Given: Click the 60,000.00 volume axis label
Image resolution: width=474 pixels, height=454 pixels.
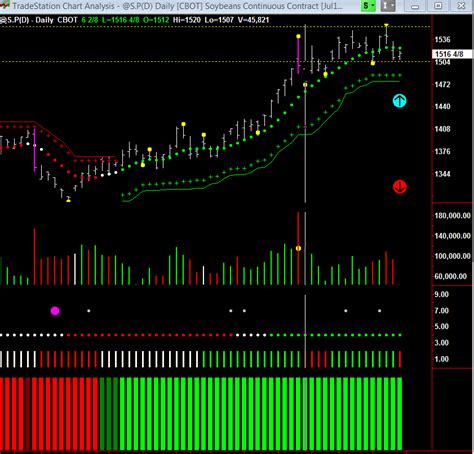Looking at the screenshot, I should (450, 276).
